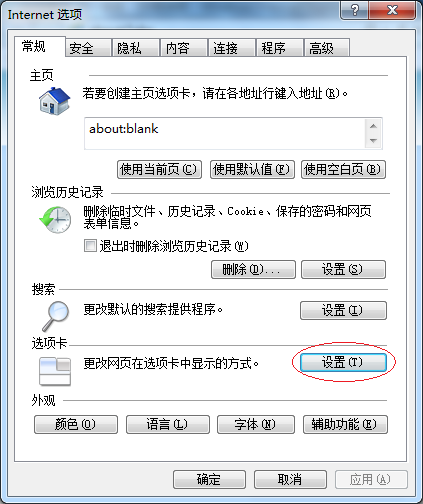Screen dimensions: 423x504
Task: Click 使用空白页 button
Action: point(343,169)
